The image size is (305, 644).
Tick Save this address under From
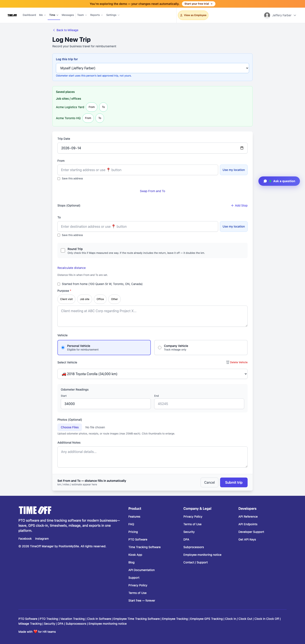point(59,179)
